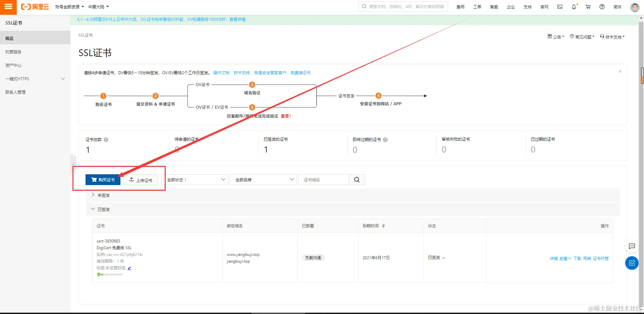Image resolution: width=644 pixels, height=314 pixels.
Task: Open the 技术支持 link in guide panel
Action: (242, 73)
